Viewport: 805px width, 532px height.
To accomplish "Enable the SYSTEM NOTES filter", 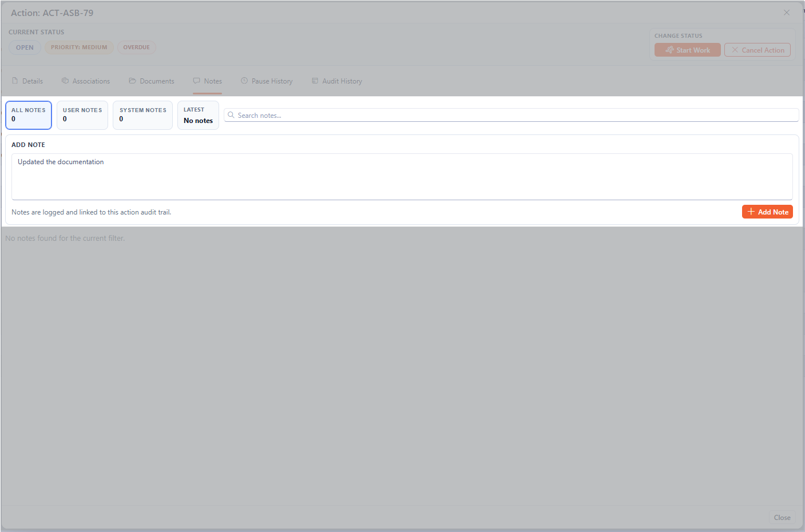I will 142,114.
